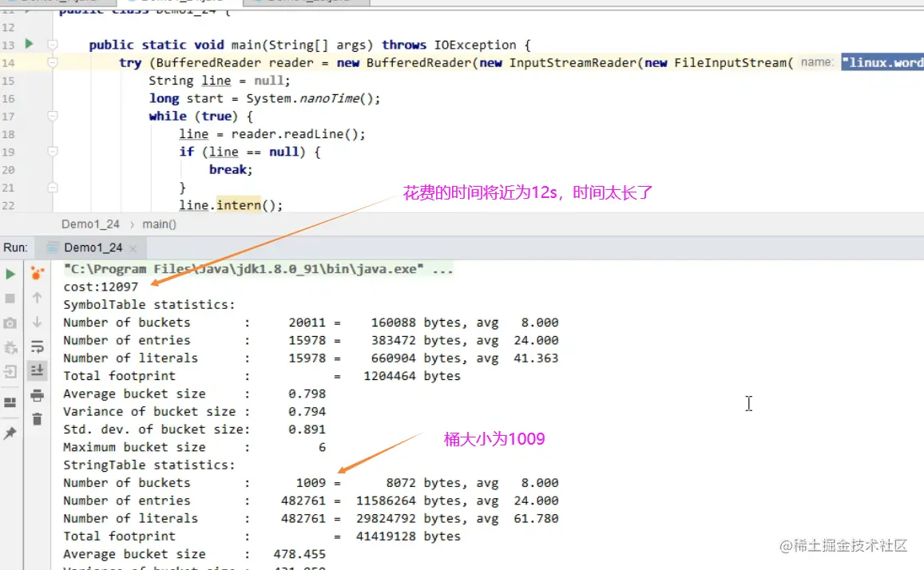Viewport: 924px width, 570px height.
Task: Pin the Run tab
Action: point(10,433)
